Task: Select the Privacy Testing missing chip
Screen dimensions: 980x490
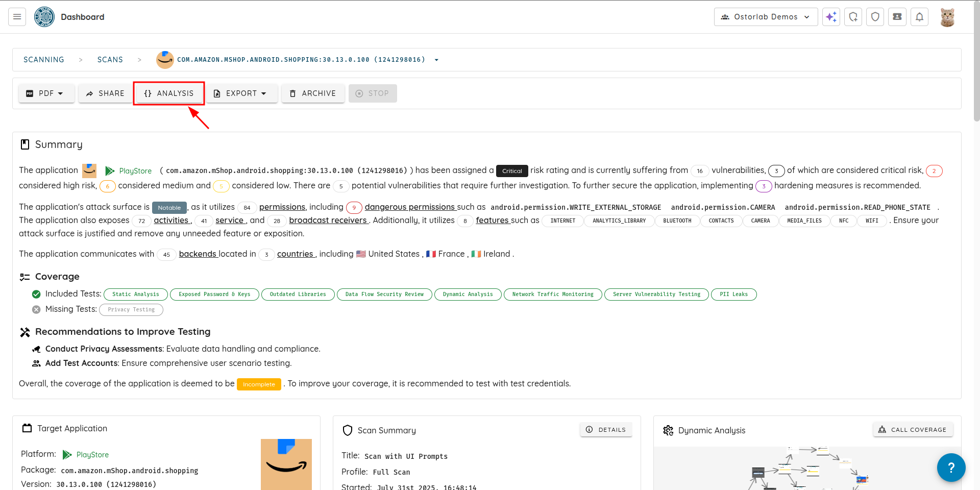Action: click(x=131, y=310)
